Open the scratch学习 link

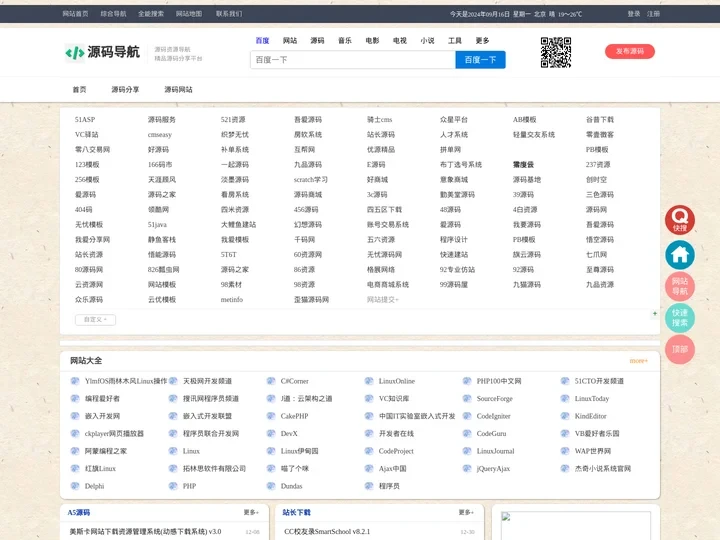[310, 180]
